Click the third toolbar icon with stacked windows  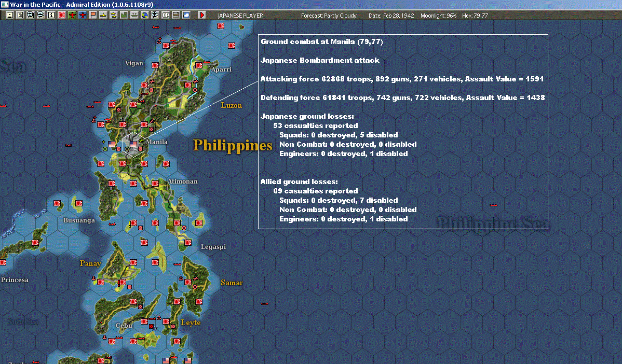coord(31,15)
